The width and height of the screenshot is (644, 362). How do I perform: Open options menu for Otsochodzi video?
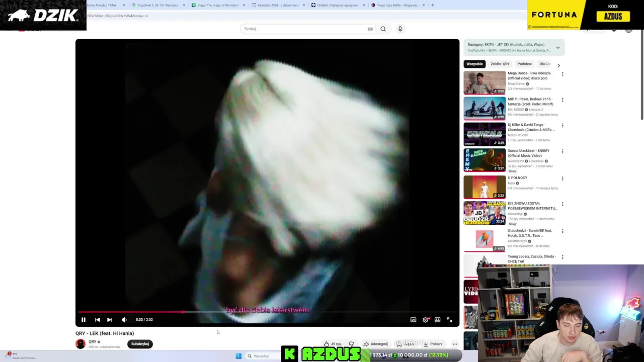click(x=562, y=231)
